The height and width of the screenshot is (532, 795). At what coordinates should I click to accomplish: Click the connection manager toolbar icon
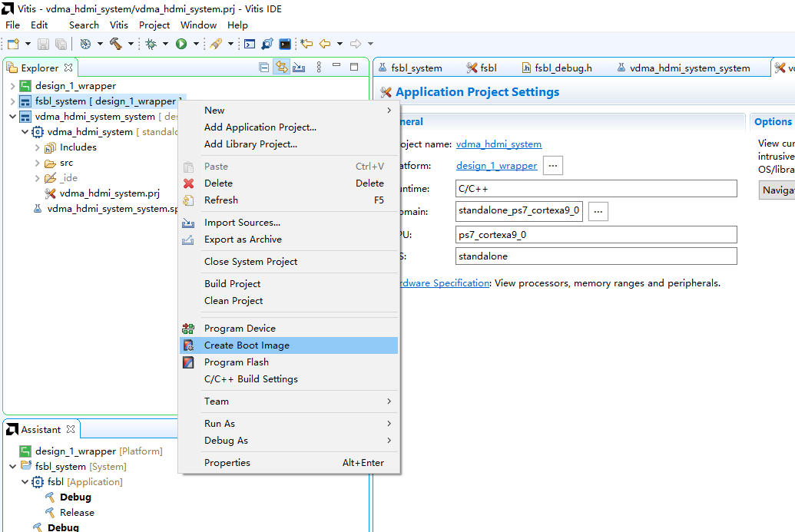(x=267, y=44)
